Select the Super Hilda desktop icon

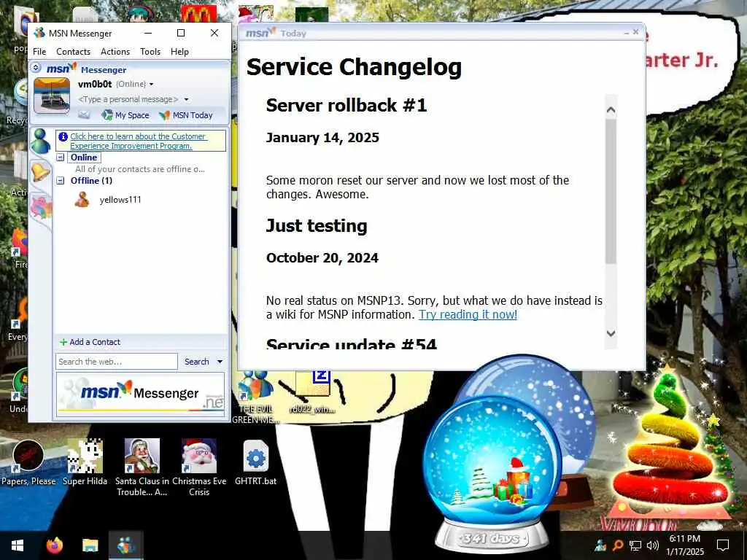(x=85, y=463)
